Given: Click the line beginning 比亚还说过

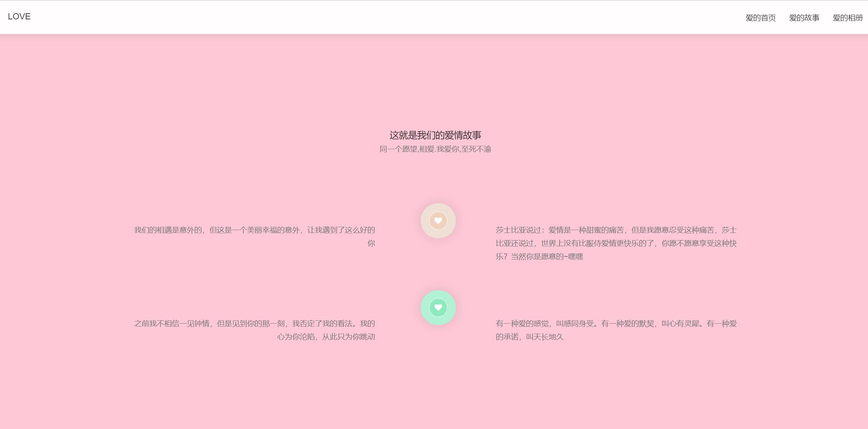Looking at the screenshot, I should (x=616, y=243).
